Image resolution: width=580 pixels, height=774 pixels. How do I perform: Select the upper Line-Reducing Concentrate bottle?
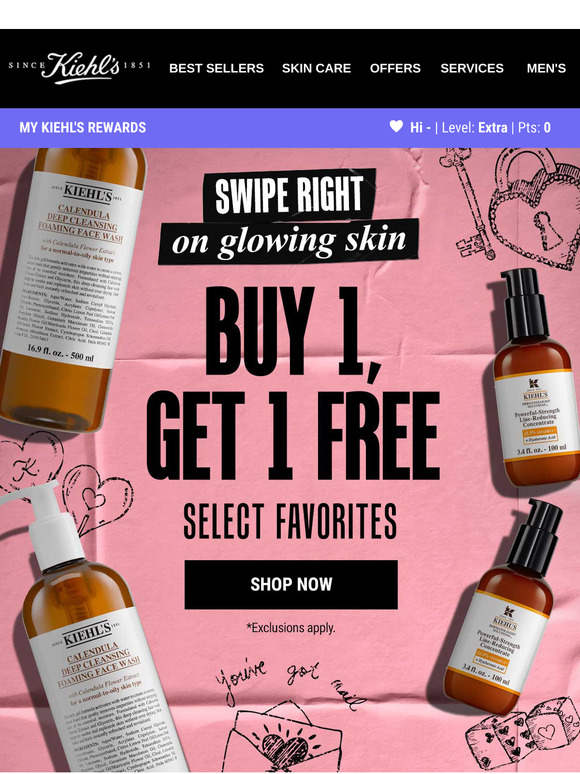(x=536, y=378)
